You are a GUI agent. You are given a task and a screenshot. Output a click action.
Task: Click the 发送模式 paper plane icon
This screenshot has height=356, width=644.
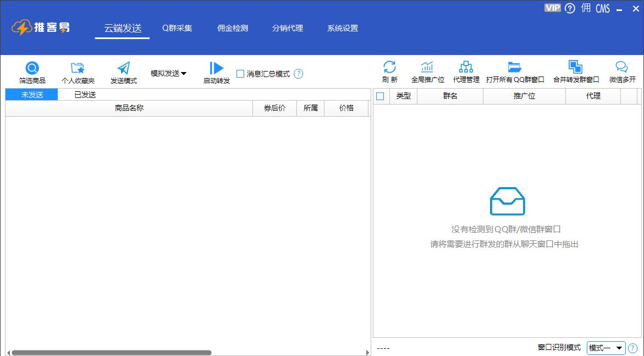124,68
